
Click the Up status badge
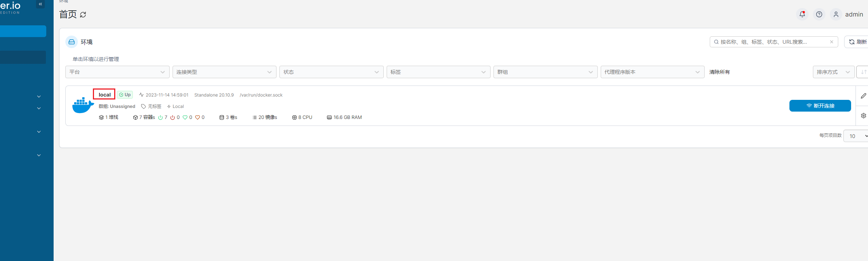125,95
